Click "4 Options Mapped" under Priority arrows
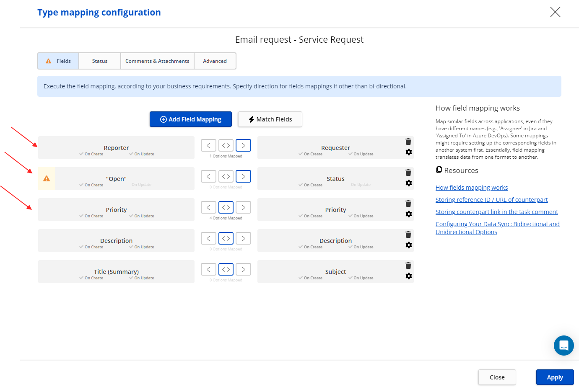The width and height of the screenshot is (579, 392). coord(226,218)
